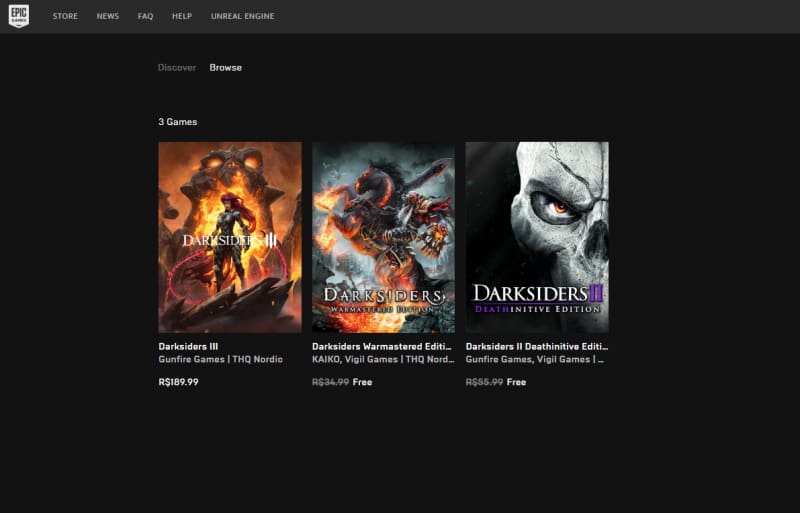Click the Gunfire Games | THQ Nordic text
The height and width of the screenshot is (513, 800).
(x=220, y=359)
